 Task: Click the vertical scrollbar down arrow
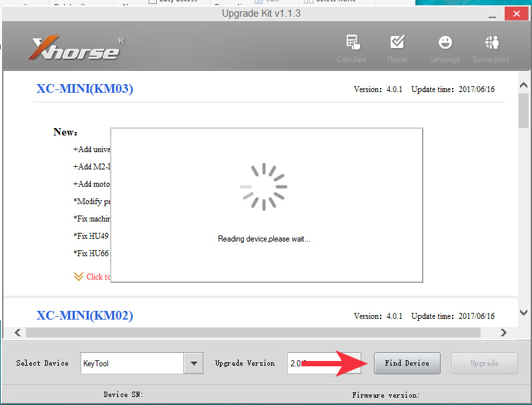523,312
